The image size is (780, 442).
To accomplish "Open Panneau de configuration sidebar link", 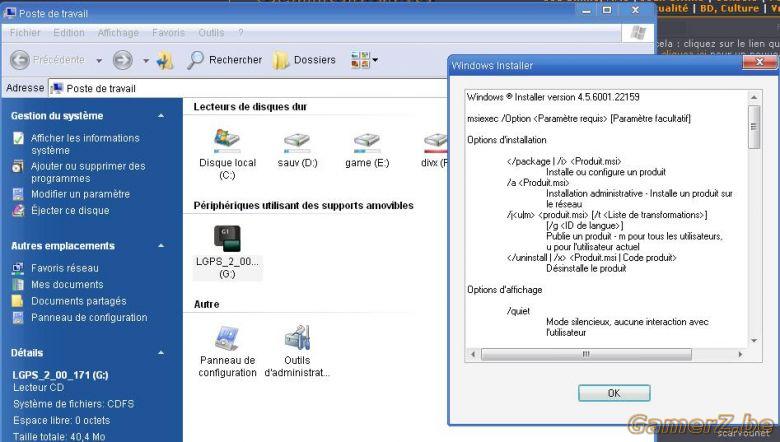I will coord(89,317).
